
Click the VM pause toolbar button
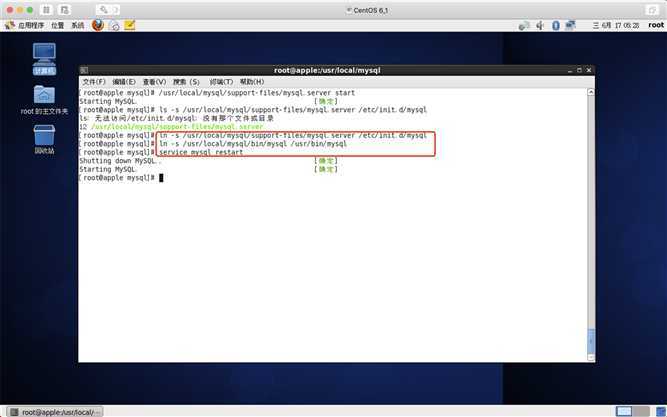[46, 10]
